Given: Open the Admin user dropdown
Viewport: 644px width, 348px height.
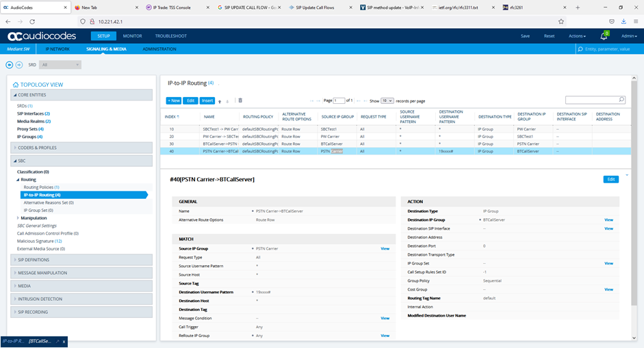Looking at the screenshot, I should tap(629, 36).
